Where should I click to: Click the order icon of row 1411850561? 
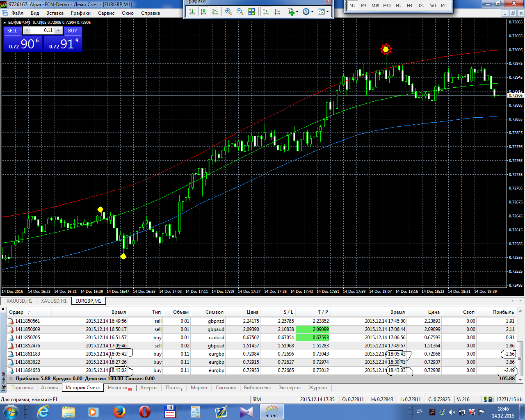tap(11, 321)
